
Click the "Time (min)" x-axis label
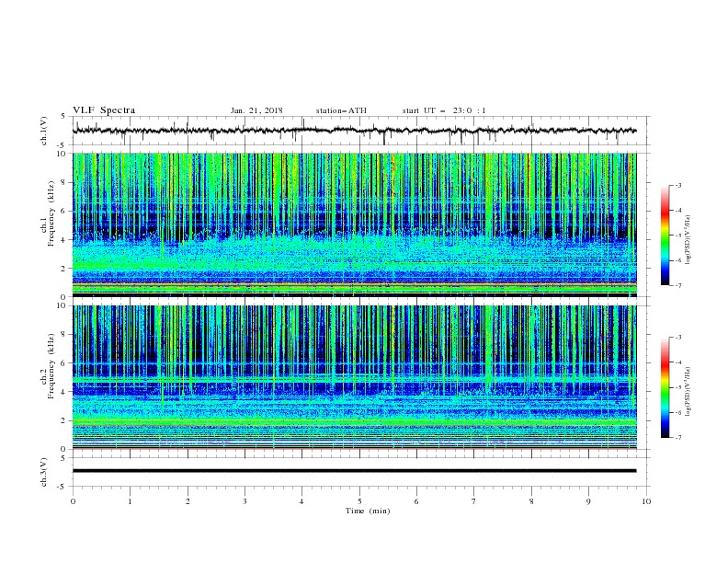click(x=368, y=511)
